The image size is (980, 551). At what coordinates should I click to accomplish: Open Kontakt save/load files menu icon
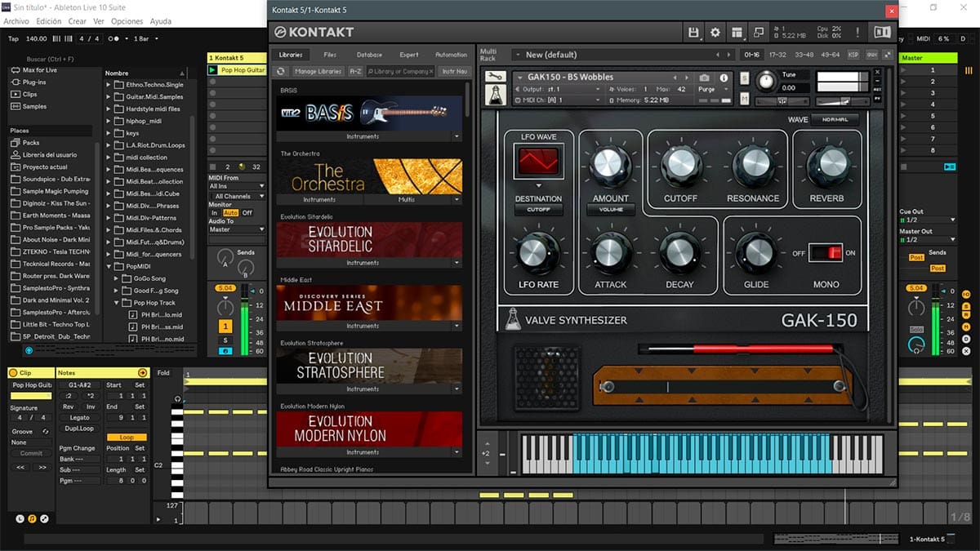click(x=693, y=32)
